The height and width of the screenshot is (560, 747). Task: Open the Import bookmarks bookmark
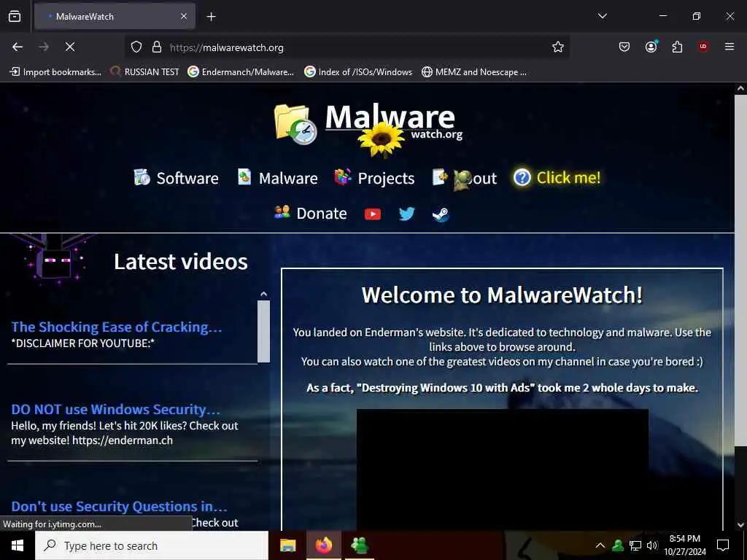click(55, 72)
